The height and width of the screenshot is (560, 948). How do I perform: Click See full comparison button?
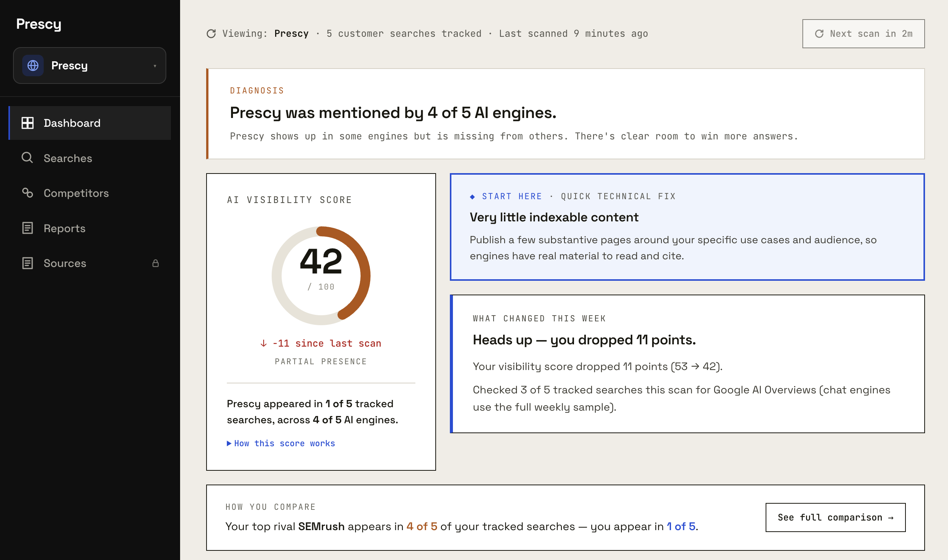835,517
